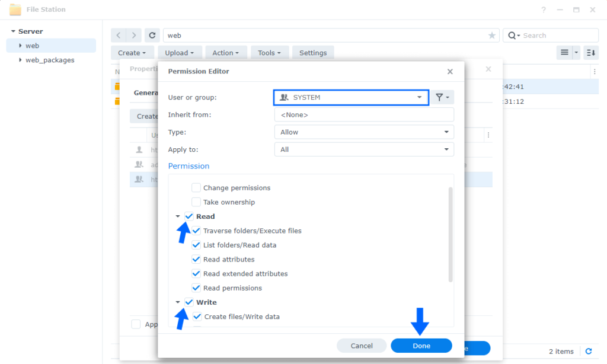The image size is (607, 364).
Task: Open the Type dropdown showing Allow
Action: pos(446,132)
